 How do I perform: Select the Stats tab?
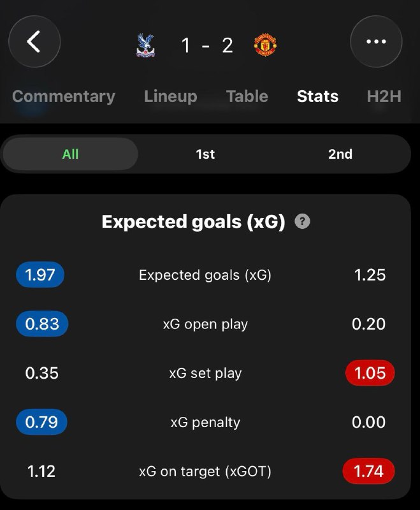(x=317, y=96)
